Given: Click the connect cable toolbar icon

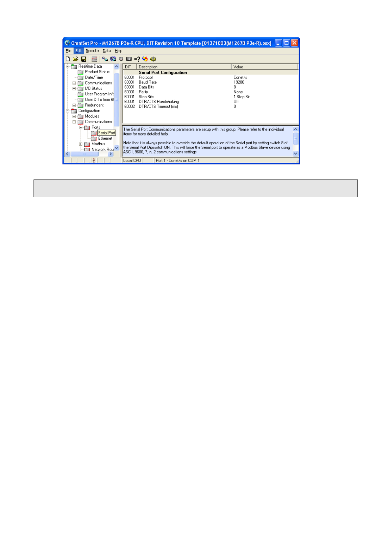Looking at the screenshot, I should [105, 59].
